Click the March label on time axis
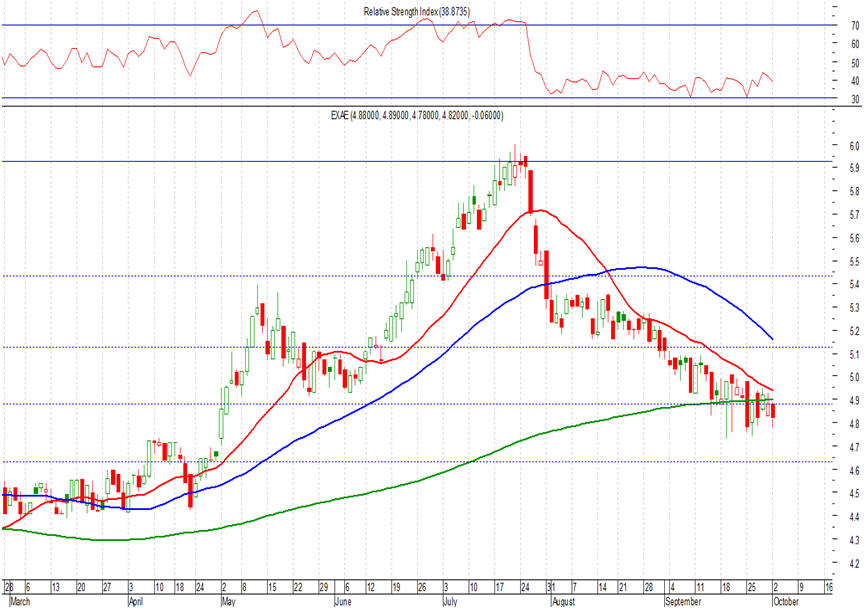 coord(17,602)
